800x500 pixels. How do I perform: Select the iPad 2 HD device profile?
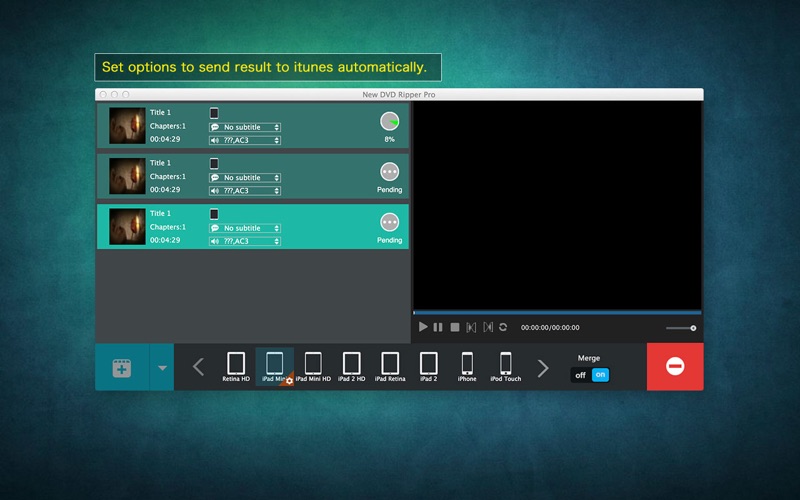click(352, 367)
